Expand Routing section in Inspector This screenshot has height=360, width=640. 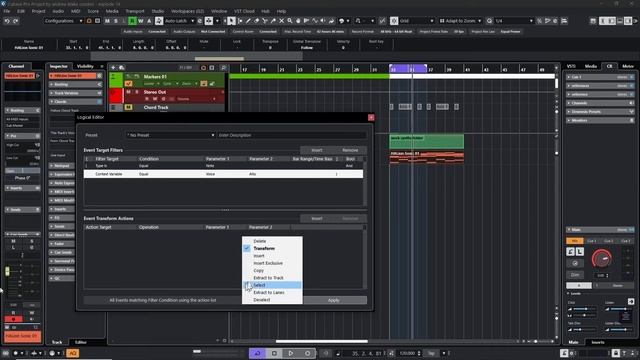click(x=76, y=84)
